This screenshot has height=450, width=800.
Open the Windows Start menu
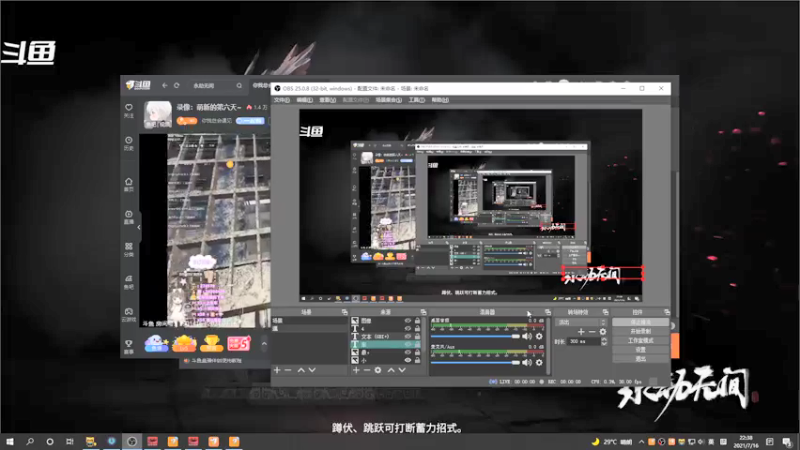point(10,442)
